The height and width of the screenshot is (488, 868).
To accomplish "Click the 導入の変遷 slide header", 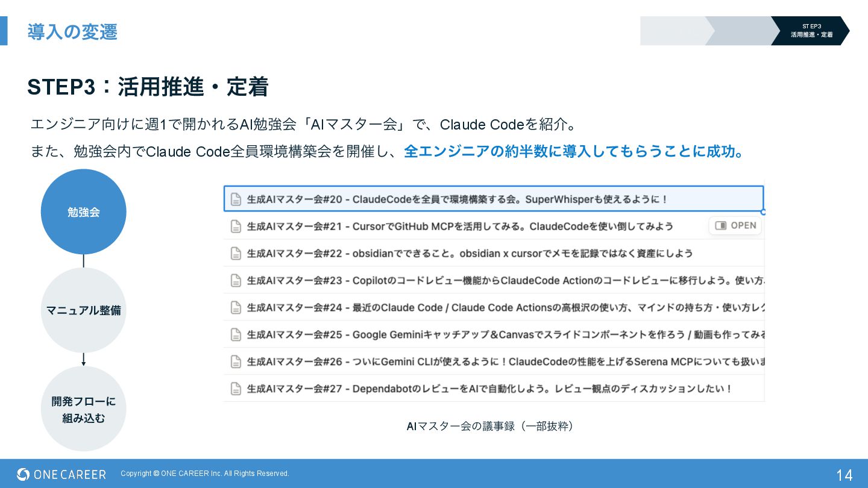I will pyautogui.click(x=72, y=31).
